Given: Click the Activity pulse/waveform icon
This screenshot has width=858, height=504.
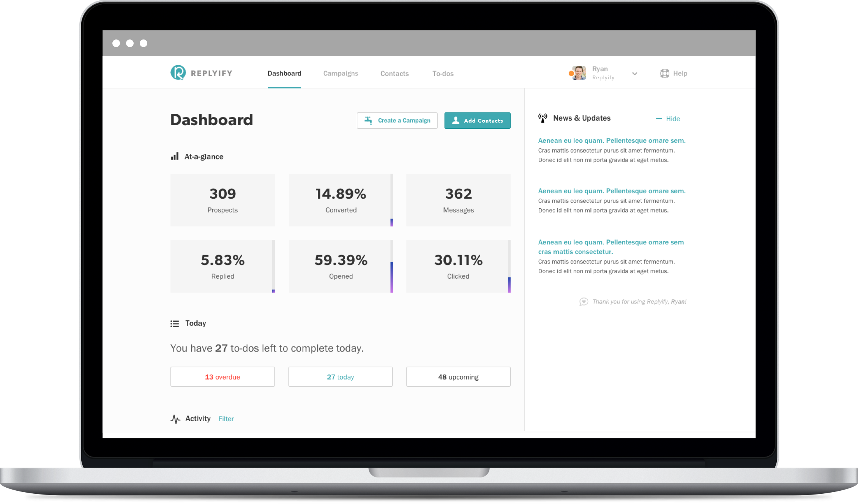Looking at the screenshot, I should coord(175,418).
